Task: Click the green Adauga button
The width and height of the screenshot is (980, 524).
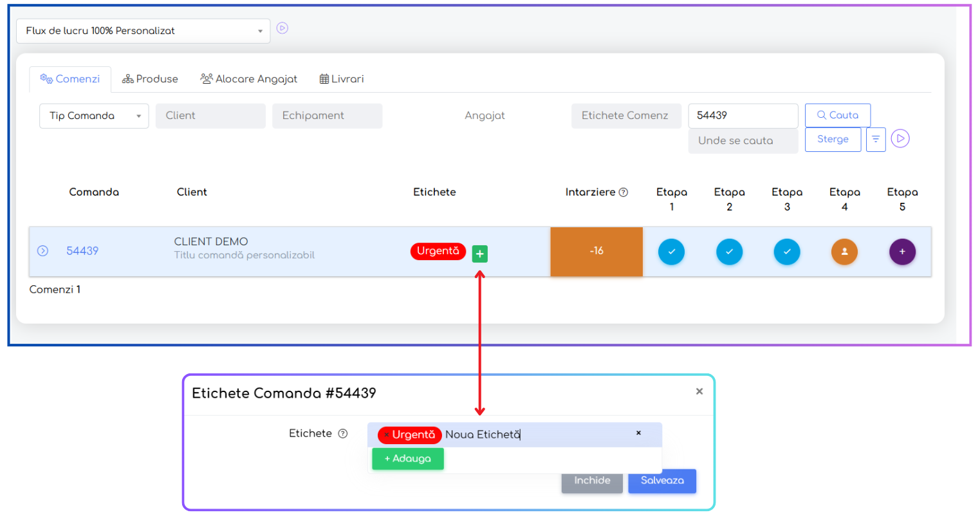Action: tap(408, 458)
